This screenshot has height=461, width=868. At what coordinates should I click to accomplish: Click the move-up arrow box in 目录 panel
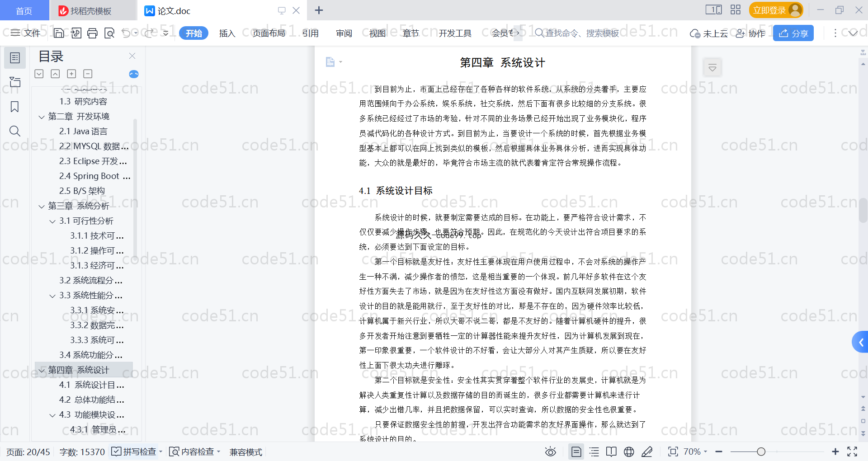(x=55, y=74)
